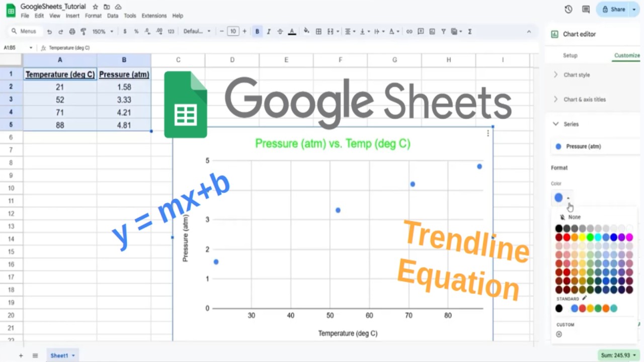
Task: Click the Insert chart icon
Action: 432,31
